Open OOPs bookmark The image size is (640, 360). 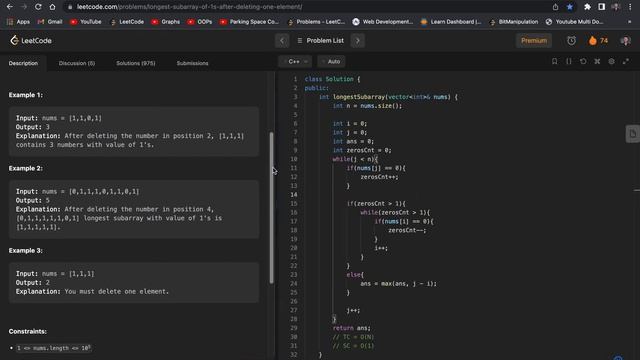[200, 22]
